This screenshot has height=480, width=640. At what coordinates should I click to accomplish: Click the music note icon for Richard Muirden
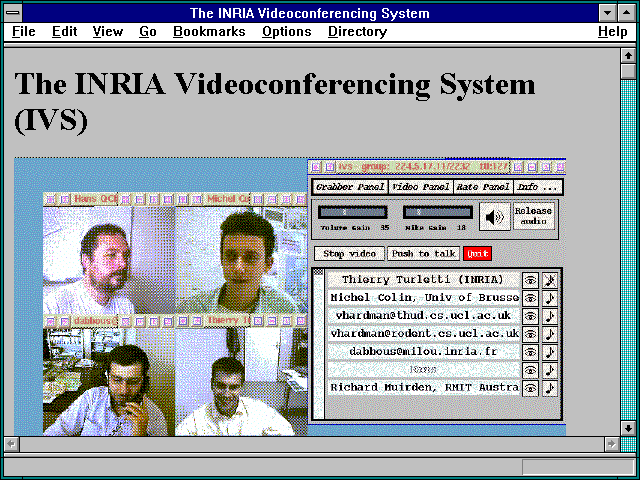click(550, 388)
